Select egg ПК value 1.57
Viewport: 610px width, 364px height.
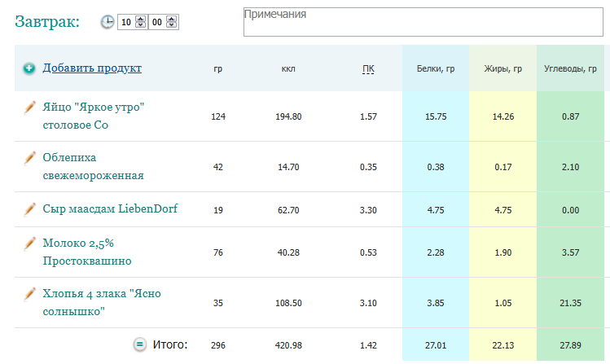pos(368,116)
